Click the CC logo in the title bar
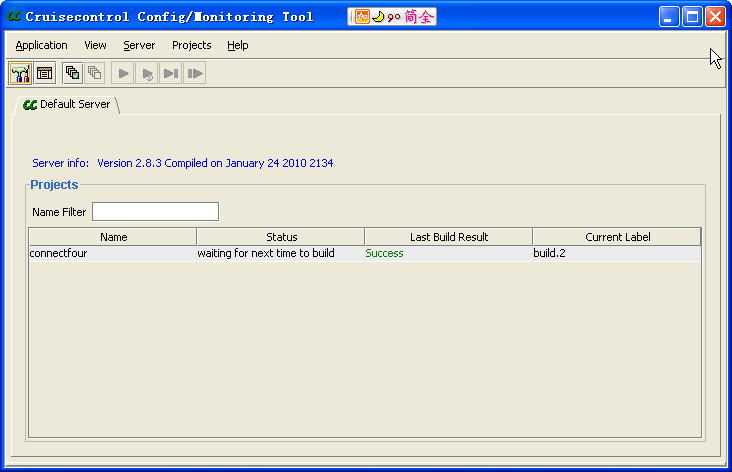Screen dimensions: 732x472 (14, 17)
